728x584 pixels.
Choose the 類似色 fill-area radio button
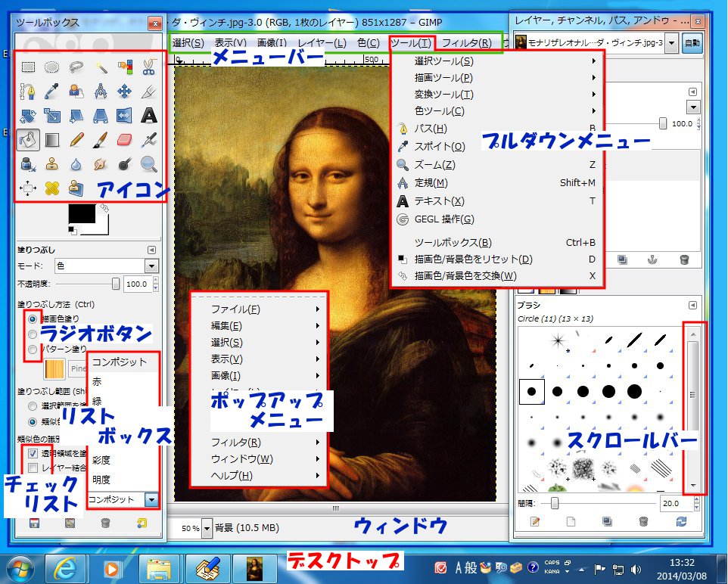pyautogui.click(x=33, y=421)
